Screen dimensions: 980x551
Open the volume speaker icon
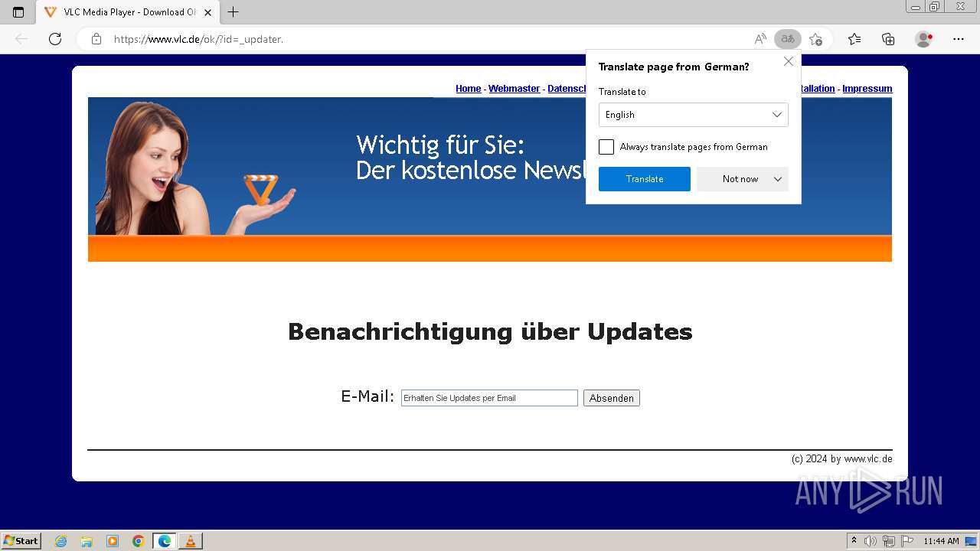(871, 541)
